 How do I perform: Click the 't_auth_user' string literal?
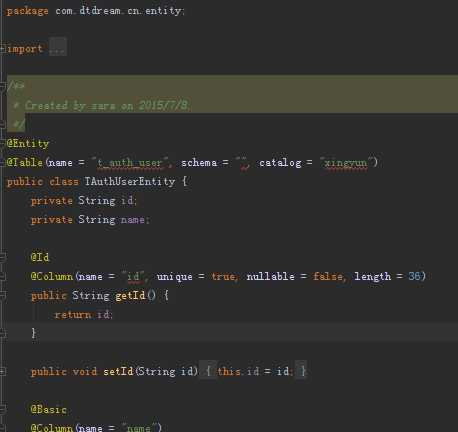coord(130,163)
